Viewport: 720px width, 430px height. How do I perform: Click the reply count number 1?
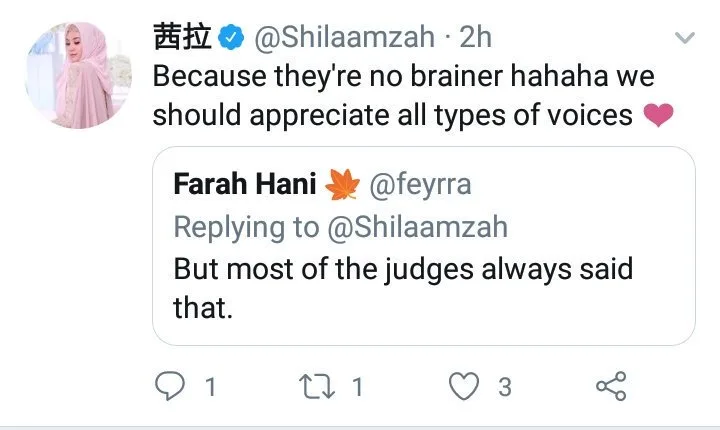pyautogui.click(x=210, y=386)
